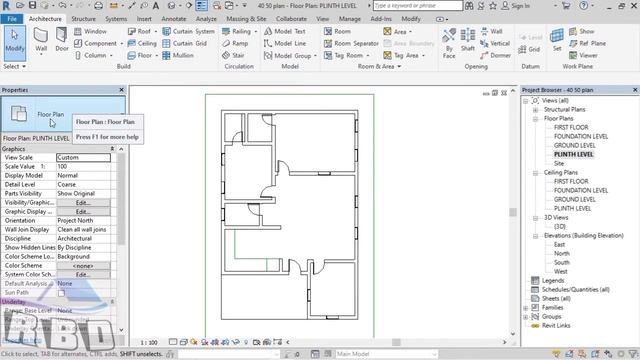Open the GROUND LEVEL floor plan
640x360 pixels.
(574, 145)
